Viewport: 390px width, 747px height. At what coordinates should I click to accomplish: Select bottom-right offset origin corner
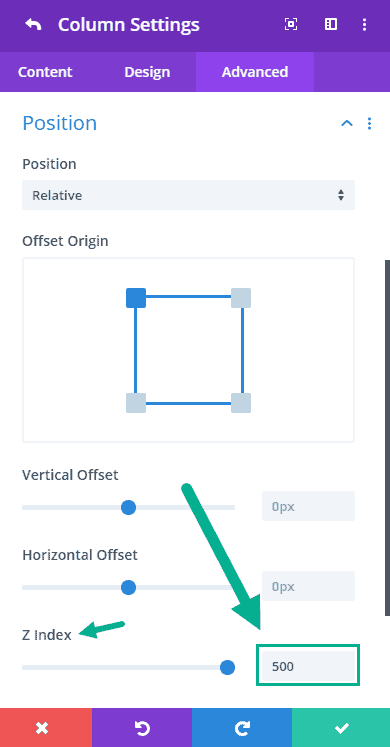[x=241, y=403]
